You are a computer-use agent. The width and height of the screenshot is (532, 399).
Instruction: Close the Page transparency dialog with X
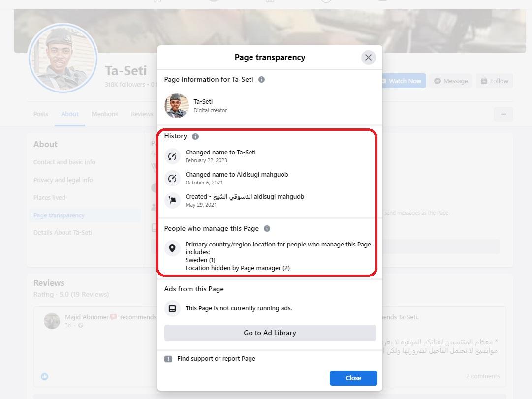tap(368, 58)
